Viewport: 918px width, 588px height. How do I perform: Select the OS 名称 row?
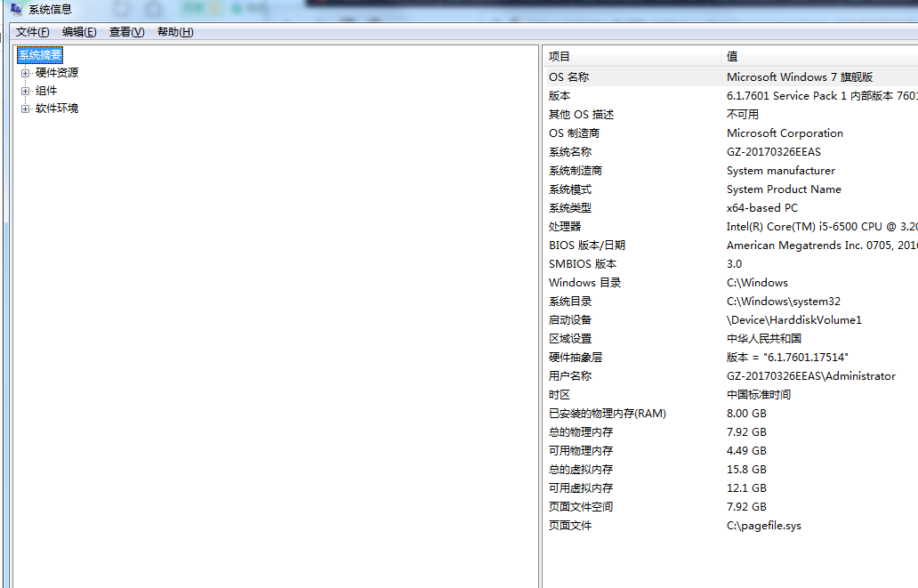pos(569,77)
